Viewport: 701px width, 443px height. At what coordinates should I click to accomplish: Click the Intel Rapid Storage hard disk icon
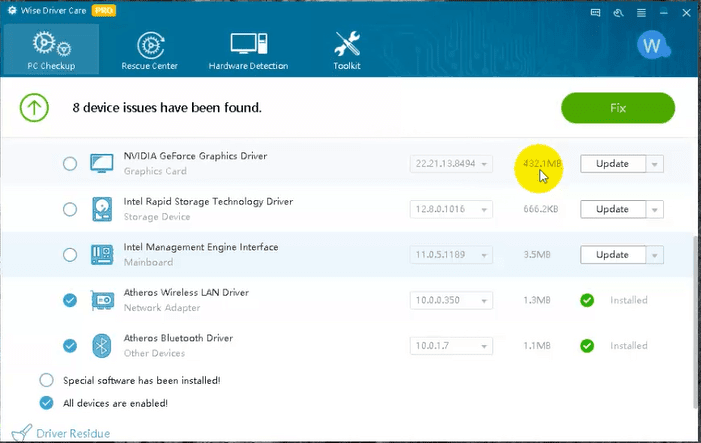click(102, 209)
